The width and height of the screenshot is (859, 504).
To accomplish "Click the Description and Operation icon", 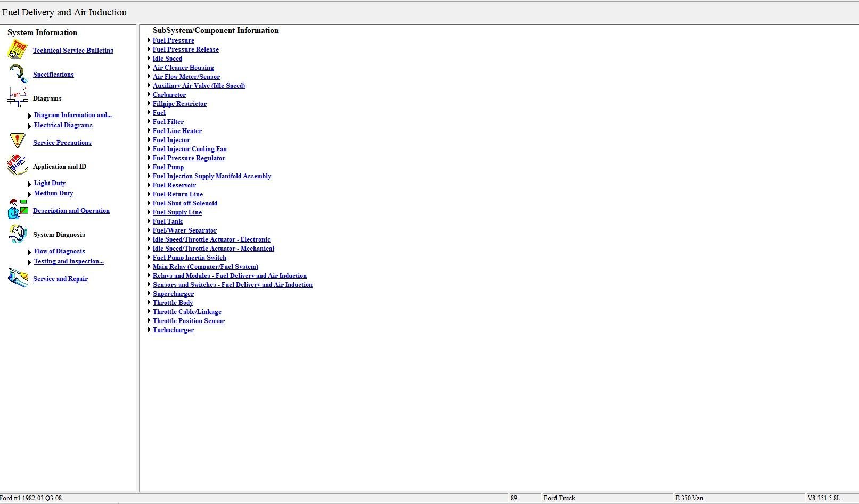I will click(x=18, y=210).
